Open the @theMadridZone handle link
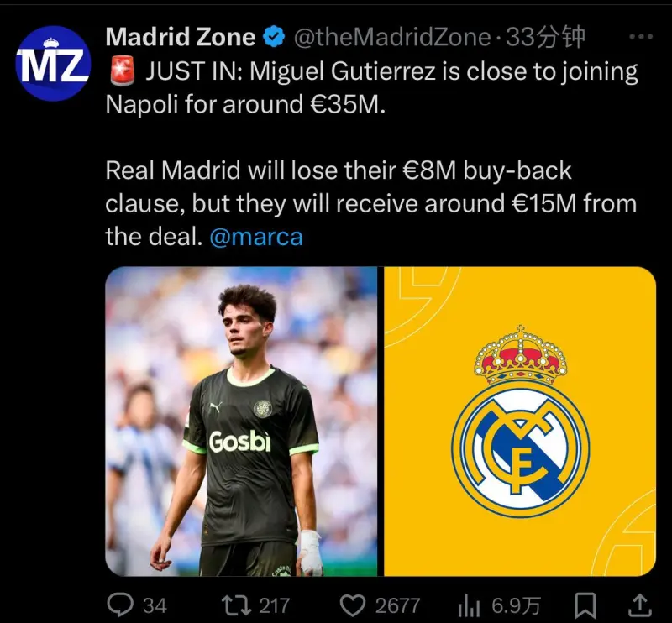672x623 pixels. pos(392,37)
